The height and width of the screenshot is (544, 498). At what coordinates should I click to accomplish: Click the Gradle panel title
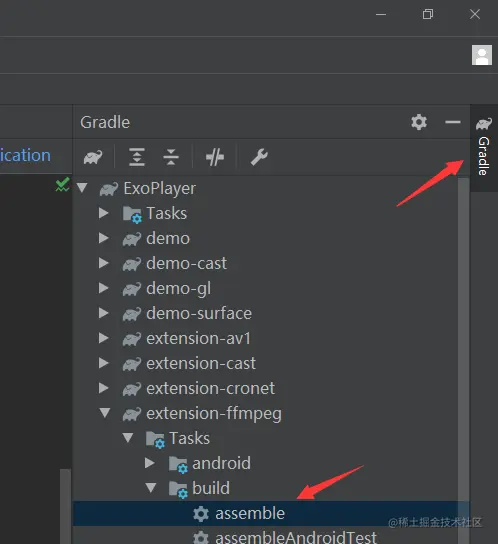105,122
